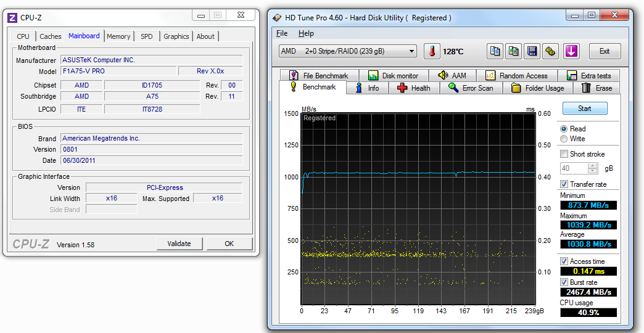
Task: Open the AMD RAID0 drive dropdown
Action: click(x=347, y=51)
